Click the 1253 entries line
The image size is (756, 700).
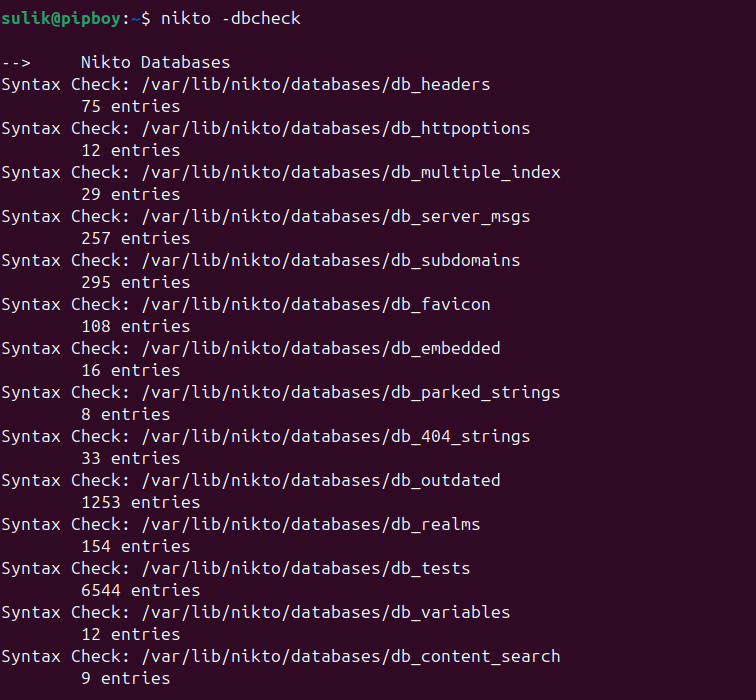click(x=140, y=502)
